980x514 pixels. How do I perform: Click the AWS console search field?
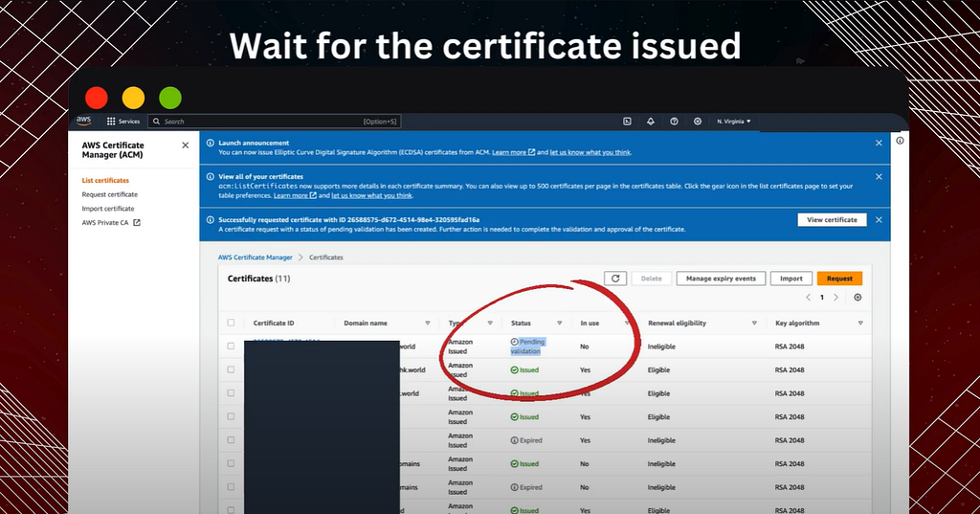click(275, 122)
